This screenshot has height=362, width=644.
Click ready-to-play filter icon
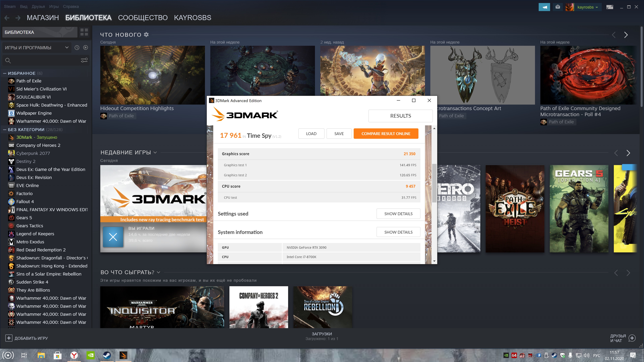click(x=86, y=47)
